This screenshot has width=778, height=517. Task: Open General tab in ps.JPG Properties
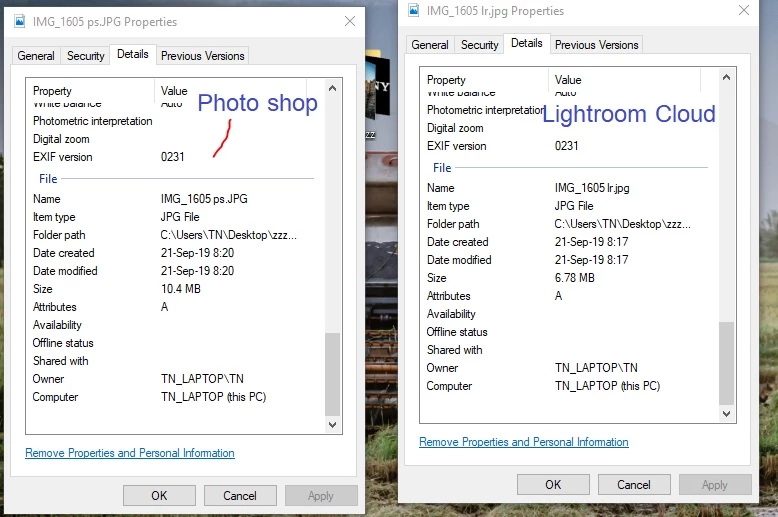tap(36, 56)
